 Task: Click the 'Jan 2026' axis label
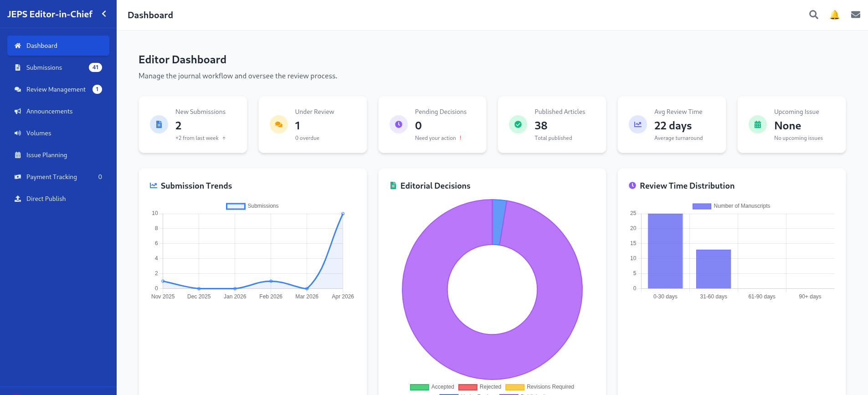(235, 297)
